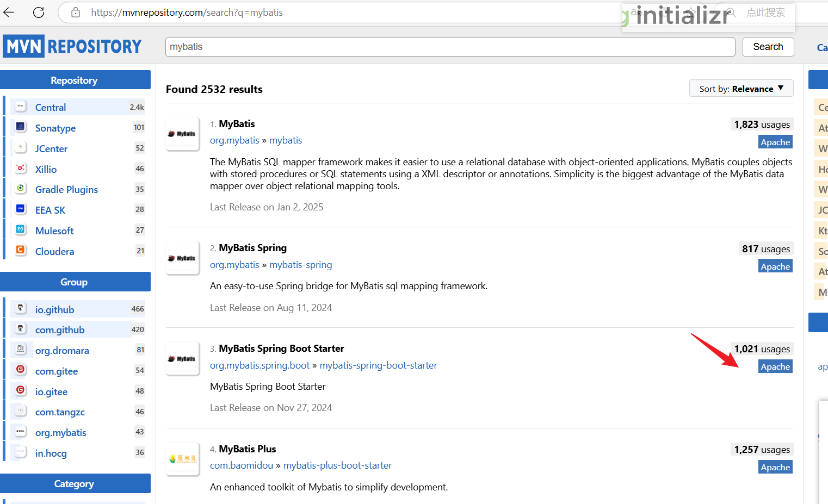Screen dimensions: 828x504
Task: Open the Sonatype repository link
Action: 55,128
